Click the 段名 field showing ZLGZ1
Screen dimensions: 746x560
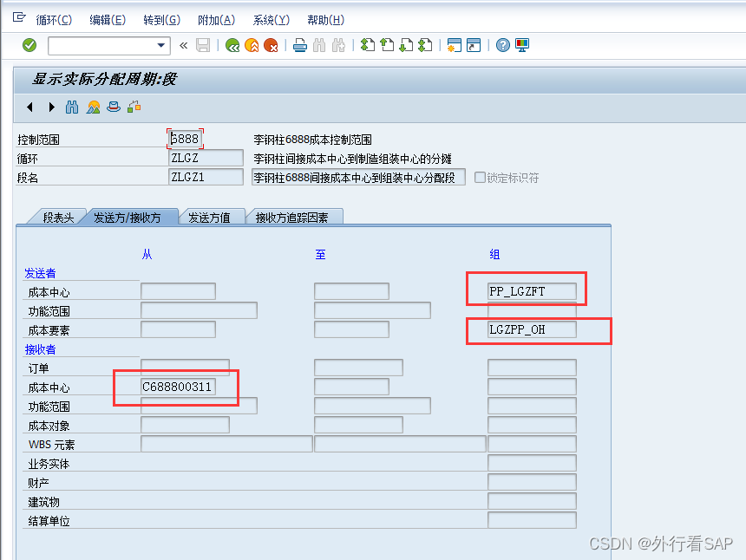point(206,177)
